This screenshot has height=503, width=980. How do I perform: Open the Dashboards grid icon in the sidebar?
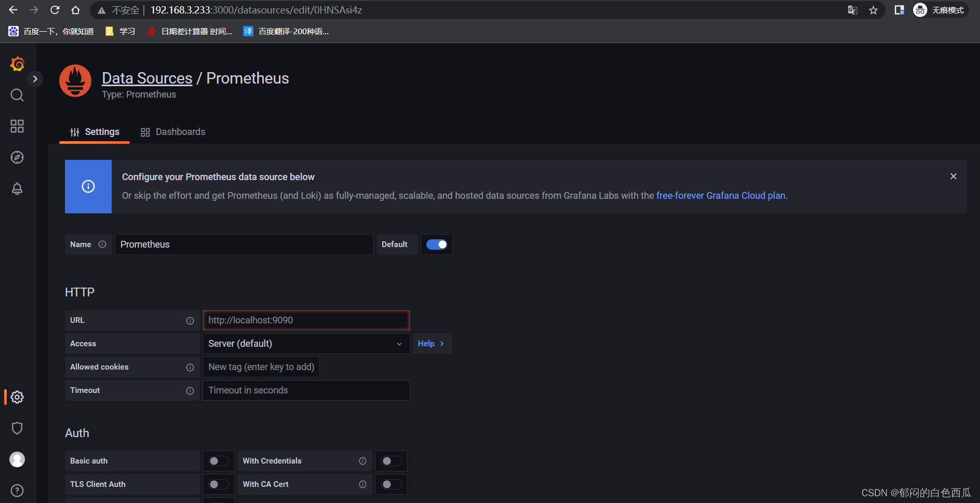[x=17, y=126]
